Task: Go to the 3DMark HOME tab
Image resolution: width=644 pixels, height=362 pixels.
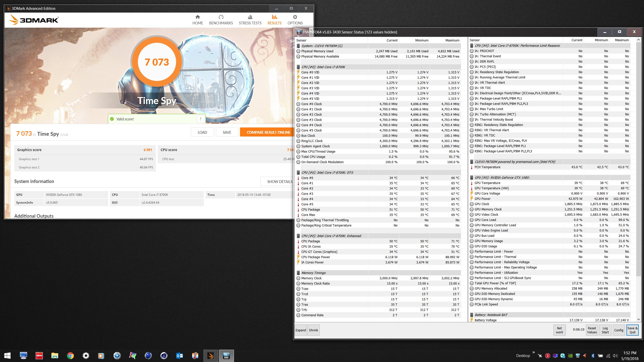Action: pyautogui.click(x=198, y=20)
